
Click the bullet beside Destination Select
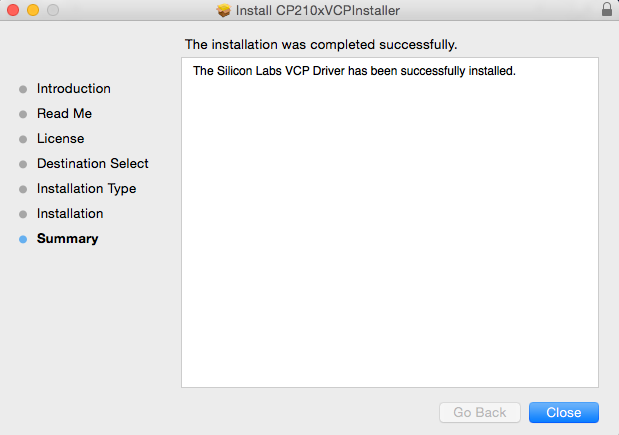click(23, 164)
